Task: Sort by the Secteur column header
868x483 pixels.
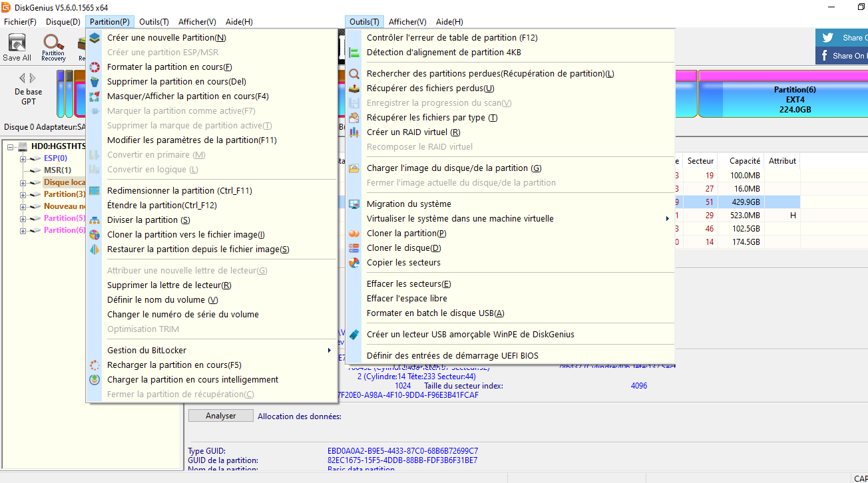Action: [700, 161]
